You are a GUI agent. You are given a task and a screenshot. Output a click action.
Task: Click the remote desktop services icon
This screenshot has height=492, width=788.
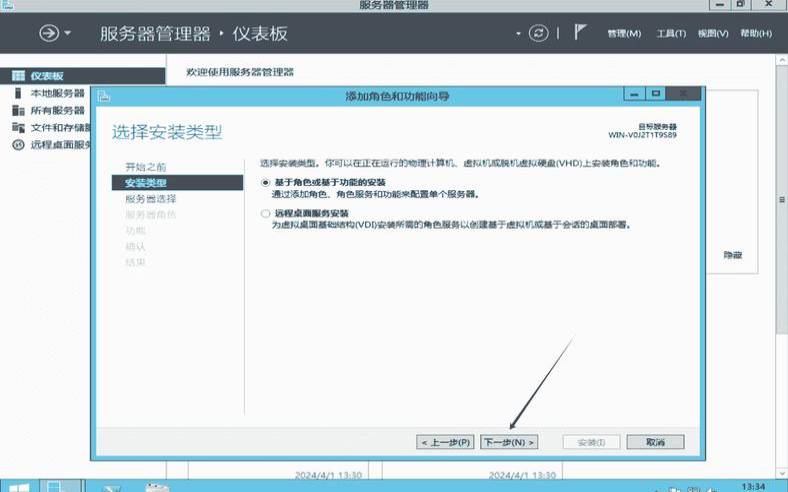click(x=18, y=145)
